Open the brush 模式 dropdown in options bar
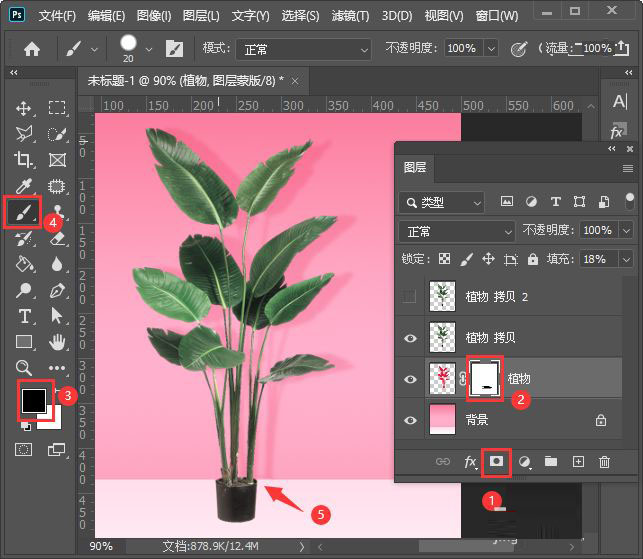 [301, 48]
